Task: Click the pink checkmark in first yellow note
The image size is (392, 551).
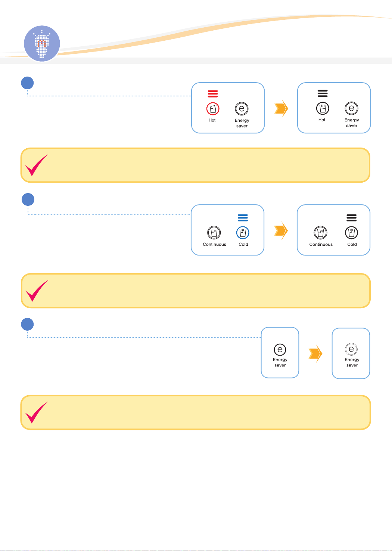Action: (37, 165)
